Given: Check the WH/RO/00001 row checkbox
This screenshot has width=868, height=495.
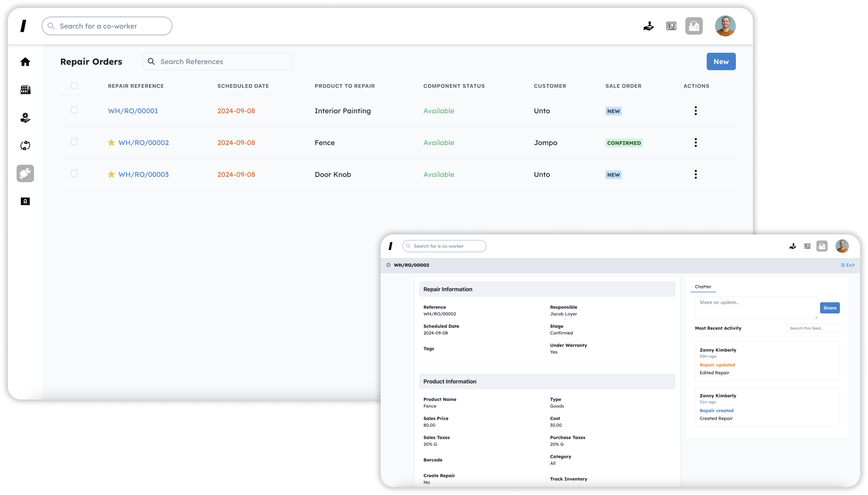Looking at the screenshot, I should 74,110.
